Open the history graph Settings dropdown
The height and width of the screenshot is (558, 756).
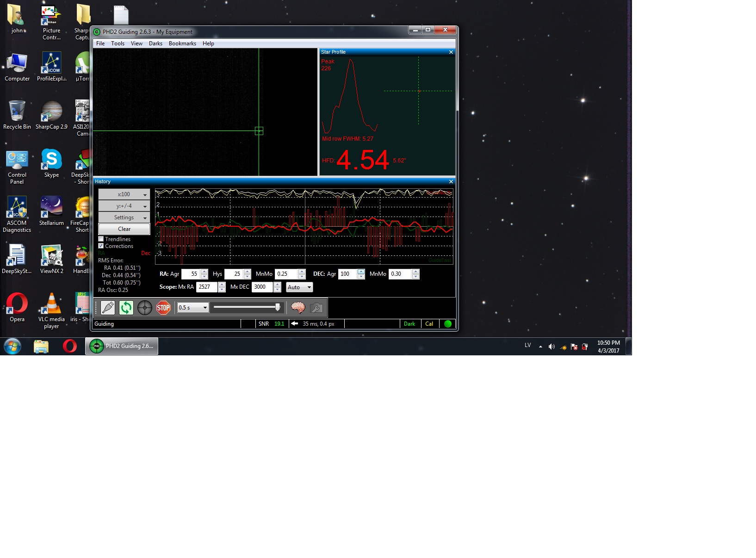(124, 217)
